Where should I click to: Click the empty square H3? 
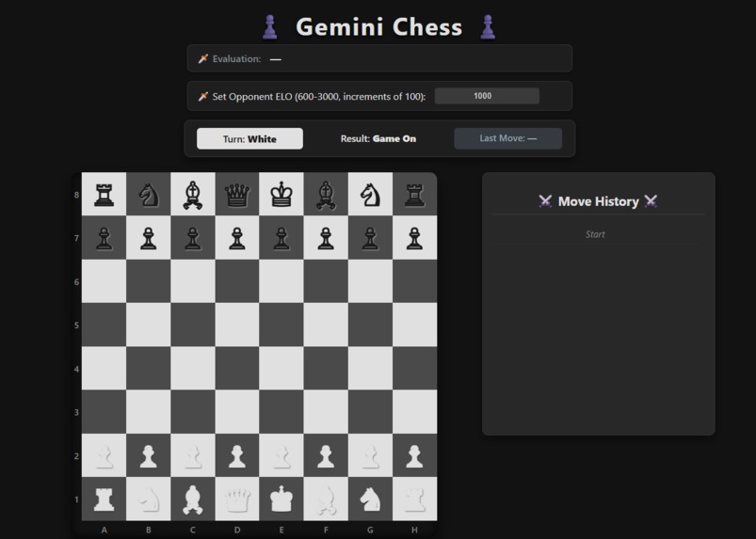414,412
